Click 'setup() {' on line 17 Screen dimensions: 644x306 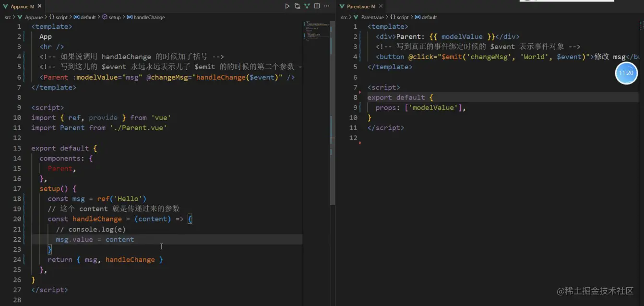[x=58, y=189]
